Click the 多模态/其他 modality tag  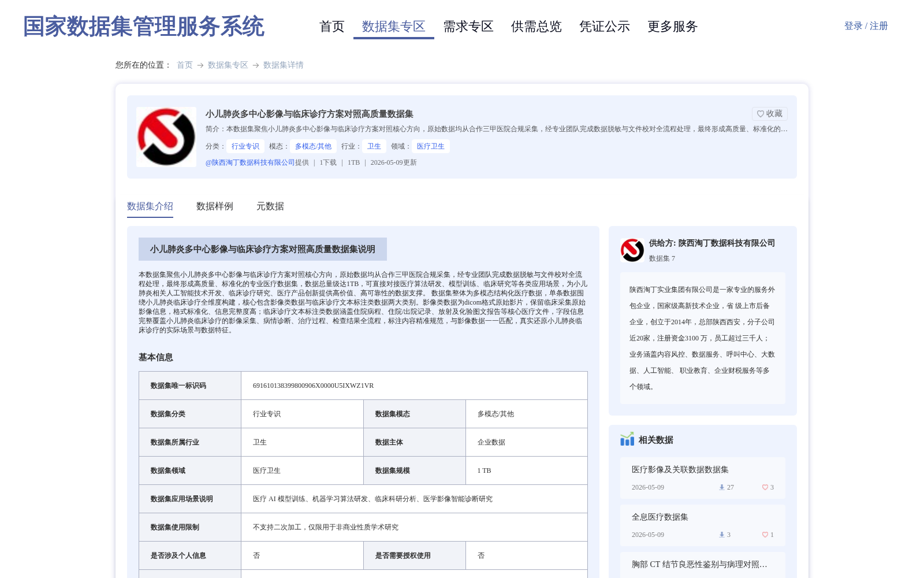314,146
